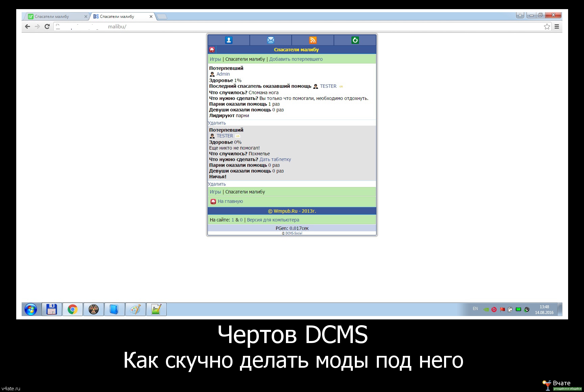The height and width of the screenshot is (392, 584).
Task: Open Версия для компьютера link
Action: coord(273,220)
